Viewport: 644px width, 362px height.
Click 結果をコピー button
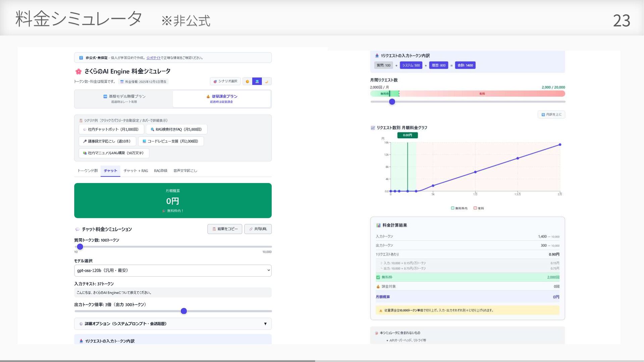[225, 229]
